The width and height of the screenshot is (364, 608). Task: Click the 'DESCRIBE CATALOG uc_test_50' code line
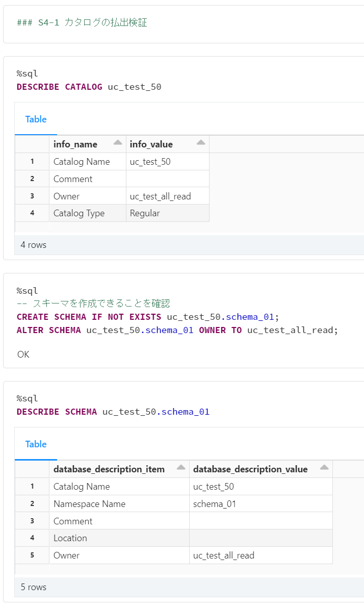(x=89, y=87)
